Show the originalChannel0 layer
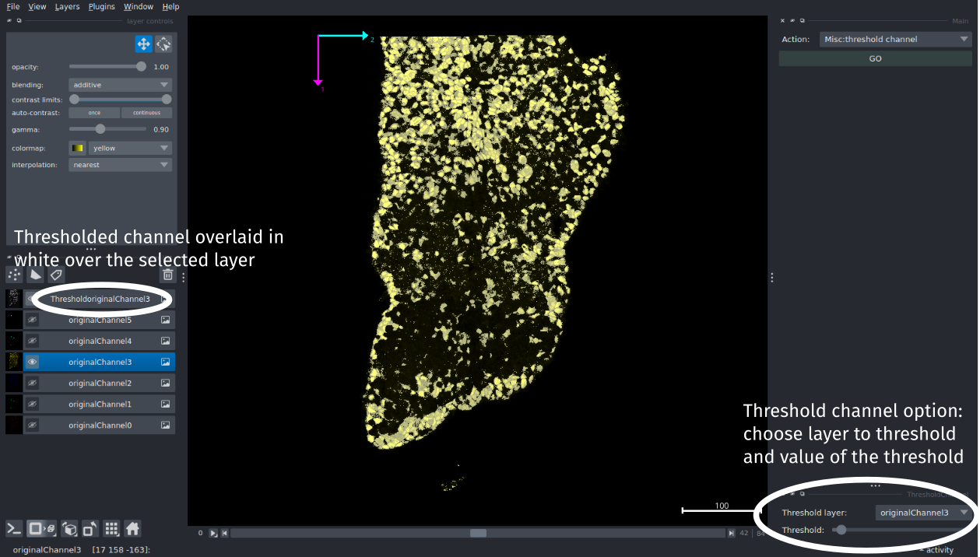980x557 pixels. click(33, 425)
